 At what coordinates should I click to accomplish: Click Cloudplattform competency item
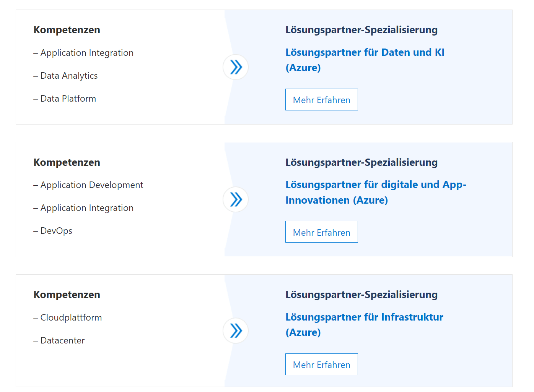tap(71, 317)
